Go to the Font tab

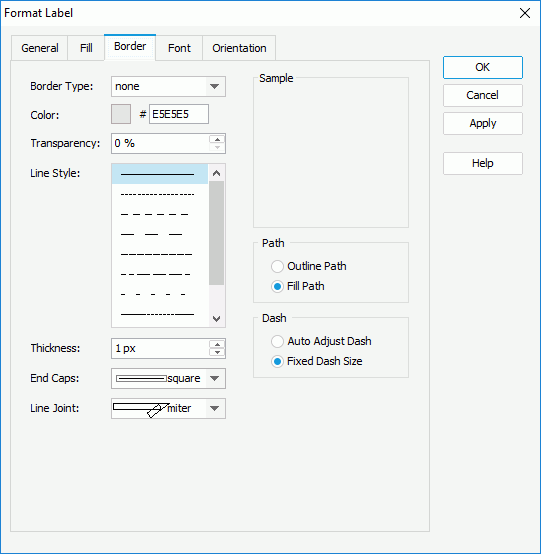pos(179,48)
